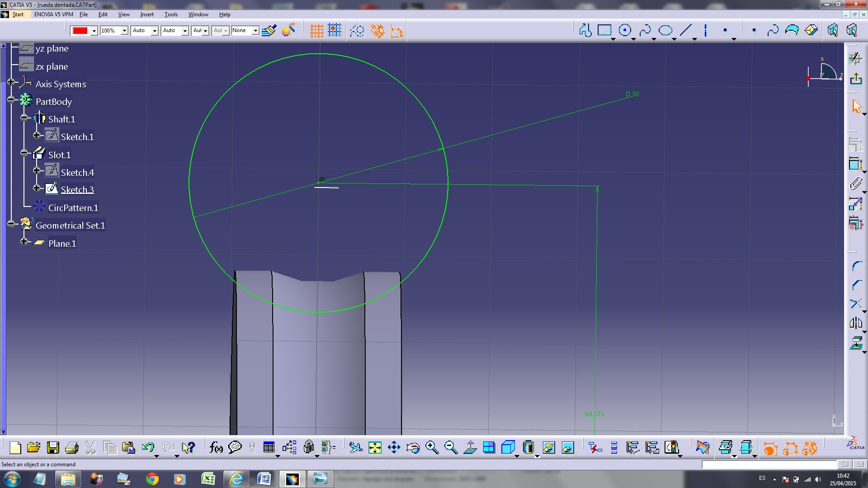The width and height of the screenshot is (868, 488).
Task: Toggle Construction/Standard Element mode
Action: click(x=357, y=31)
